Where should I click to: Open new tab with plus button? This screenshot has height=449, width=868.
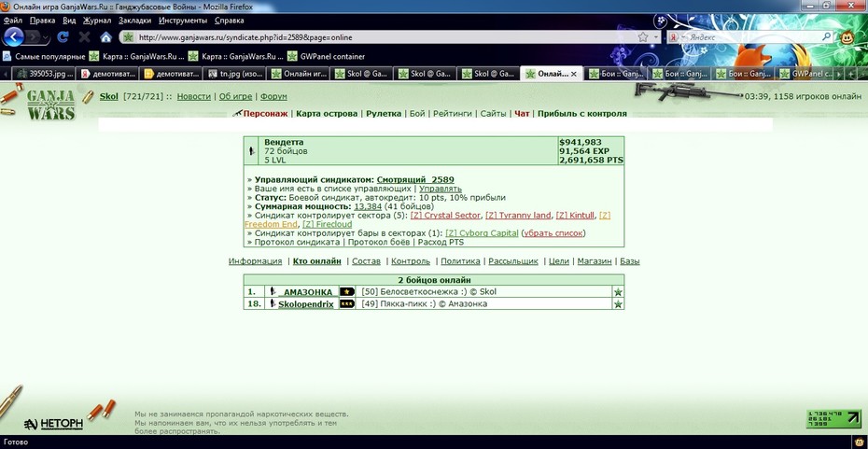coord(851,74)
